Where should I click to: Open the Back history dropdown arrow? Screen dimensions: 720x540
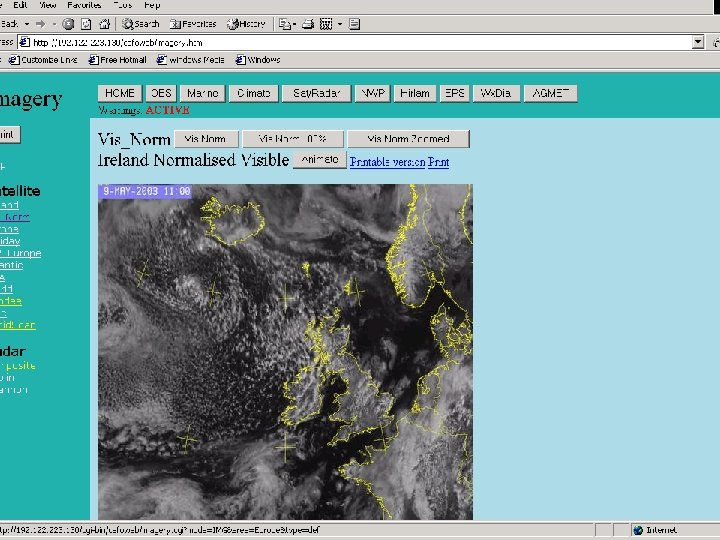(x=27, y=24)
